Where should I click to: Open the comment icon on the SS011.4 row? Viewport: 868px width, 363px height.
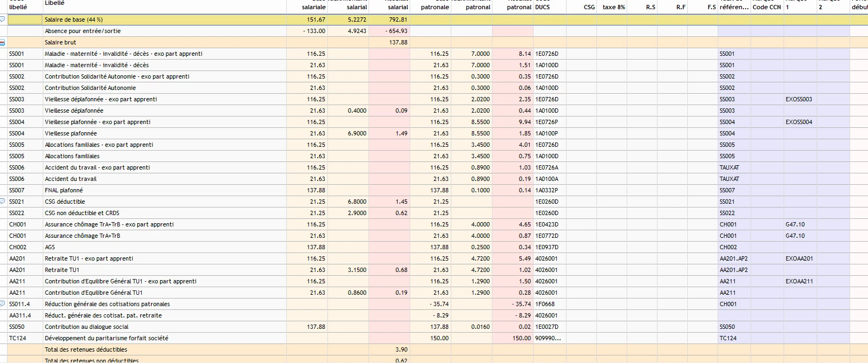pyautogui.click(x=3, y=304)
